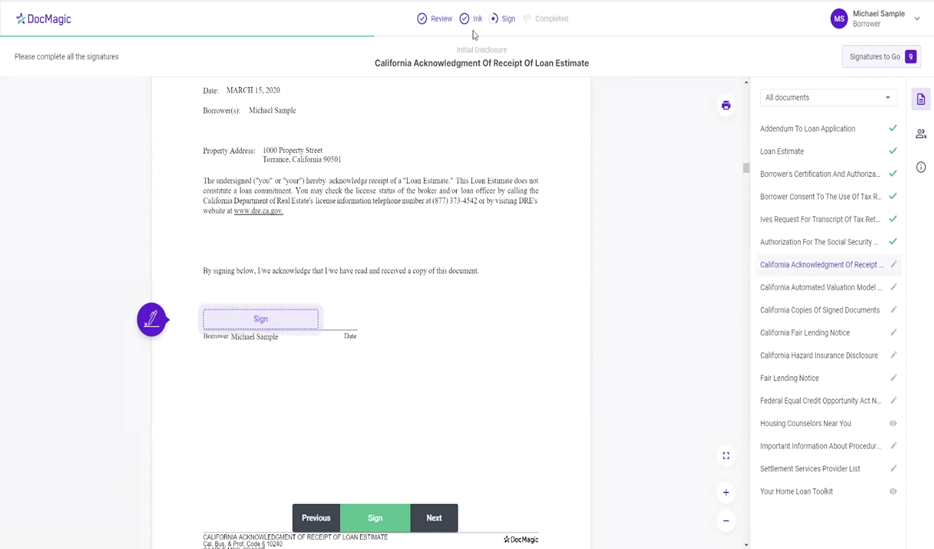Go to the Sign step

click(502, 19)
